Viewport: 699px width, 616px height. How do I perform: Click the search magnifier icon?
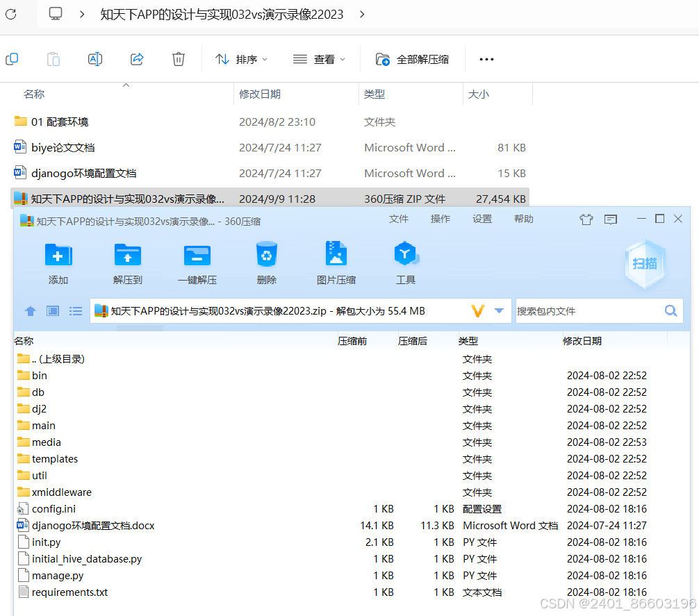coord(671,310)
